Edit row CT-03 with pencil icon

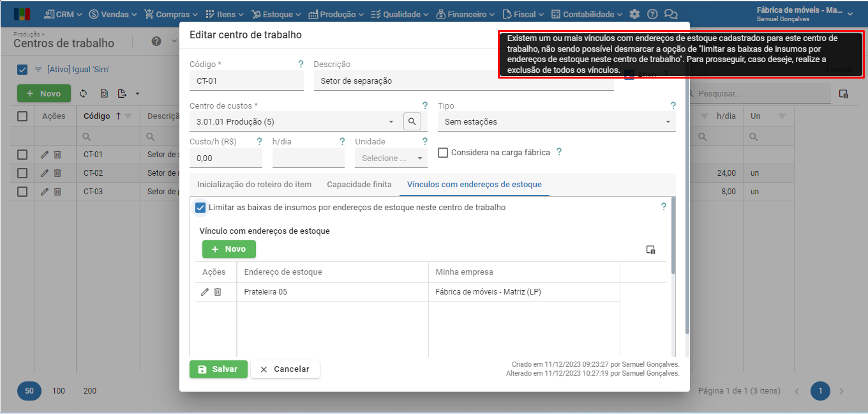tap(44, 192)
